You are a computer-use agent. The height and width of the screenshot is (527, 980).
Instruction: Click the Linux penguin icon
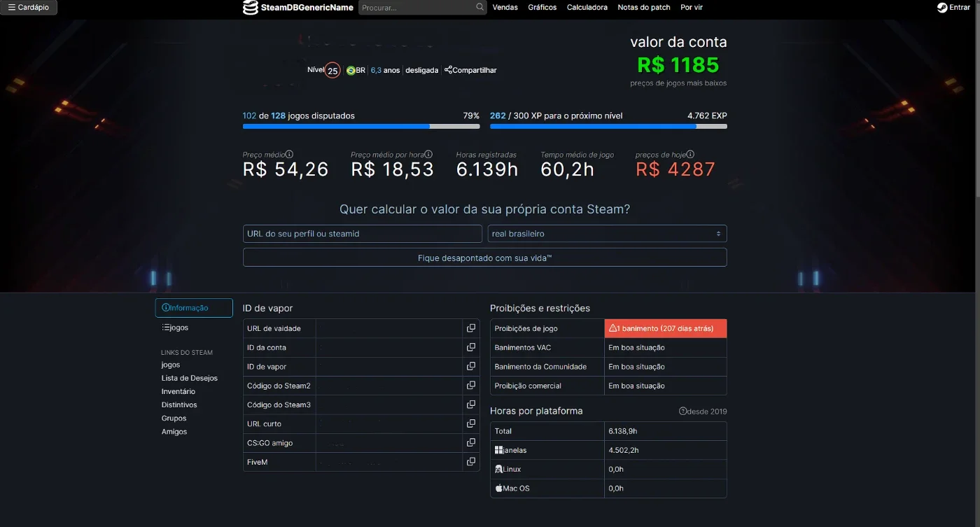498,470
